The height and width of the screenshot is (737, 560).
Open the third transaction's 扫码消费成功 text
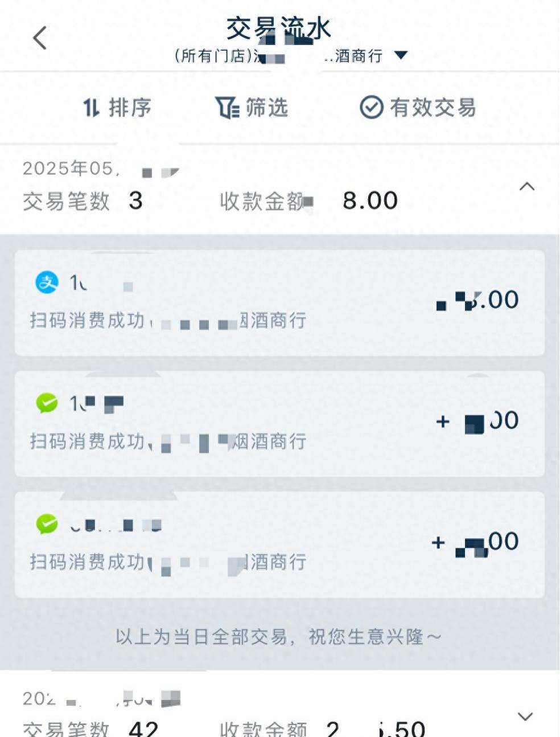click(x=87, y=562)
